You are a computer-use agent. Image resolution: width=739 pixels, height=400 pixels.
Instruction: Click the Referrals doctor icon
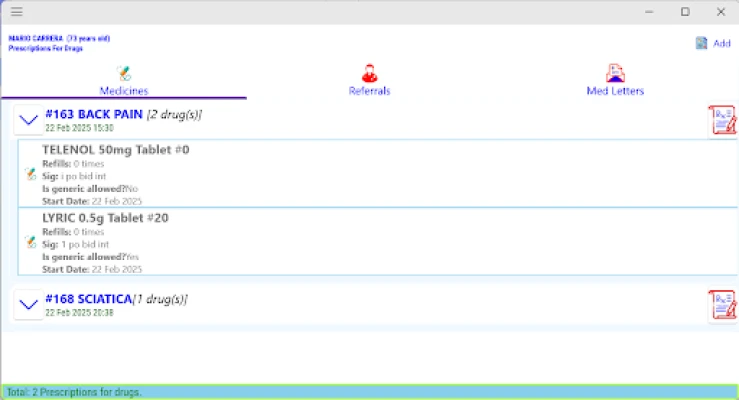[369, 73]
